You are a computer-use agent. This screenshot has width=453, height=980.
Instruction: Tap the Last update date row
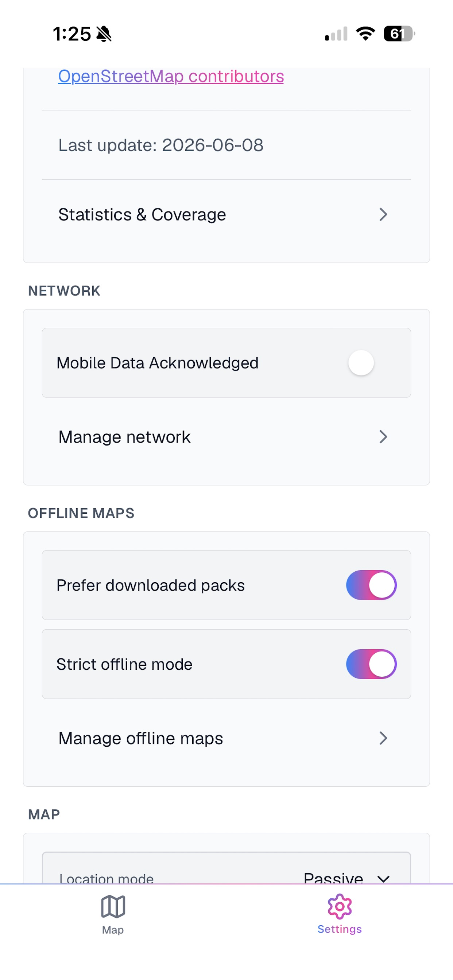(226, 145)
